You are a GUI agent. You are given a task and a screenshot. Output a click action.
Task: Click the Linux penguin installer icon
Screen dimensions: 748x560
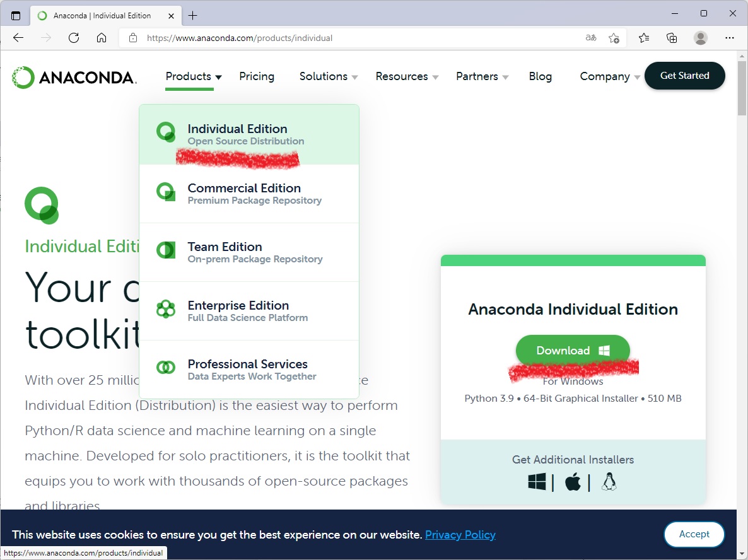point(609,482)
